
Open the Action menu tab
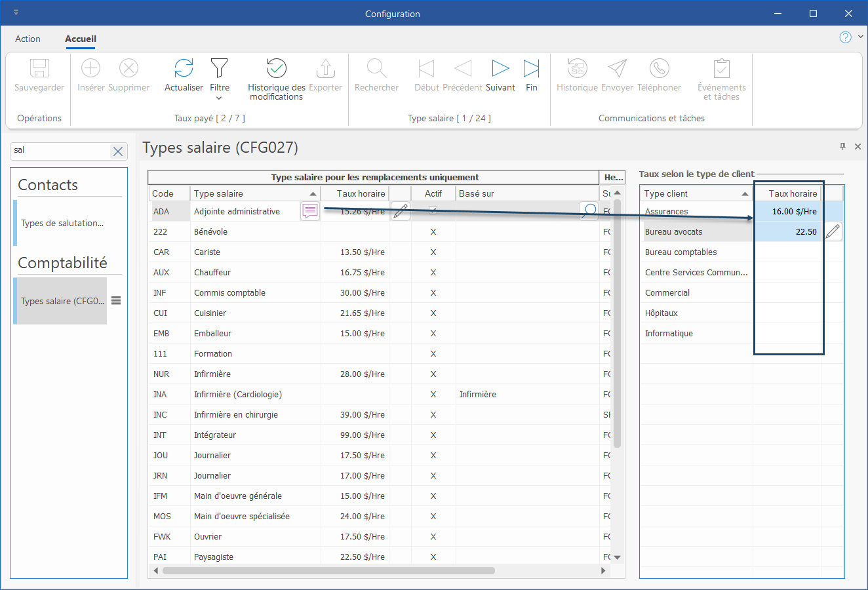(28, 39)
